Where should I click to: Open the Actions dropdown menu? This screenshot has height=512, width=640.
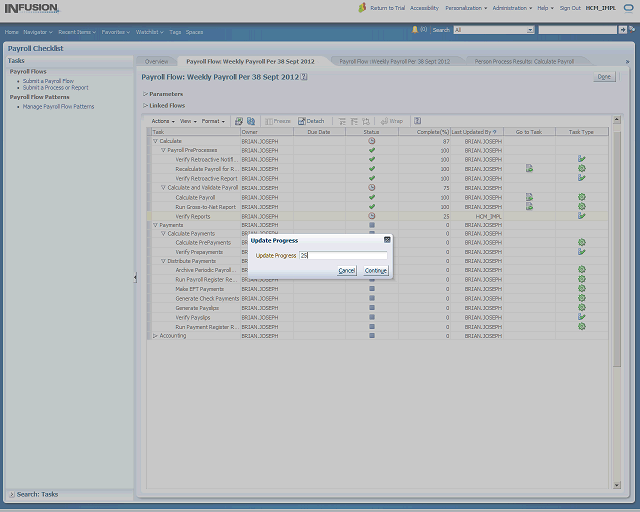(x=162, y=121)
